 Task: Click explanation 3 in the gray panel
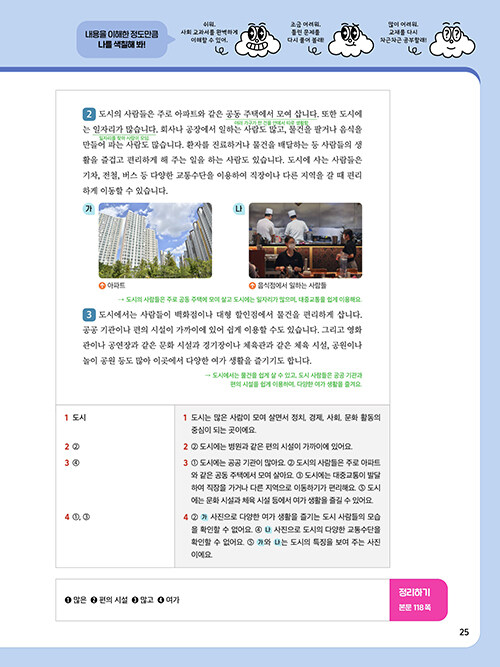[x=282, y=482]
